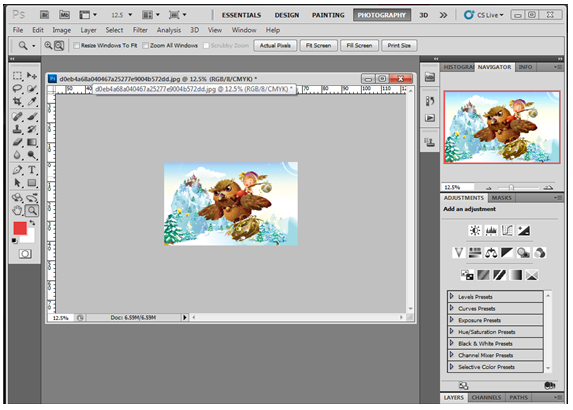Image resolution: width=573 pixels, height=410 pixels.
Task: Open the Filter menu
Action: (140, 30)
